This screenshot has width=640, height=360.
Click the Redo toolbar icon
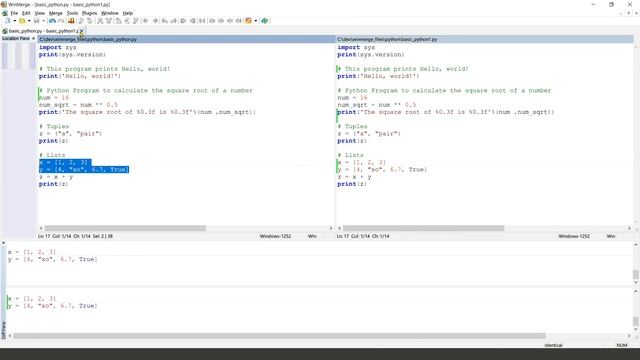[61, 21]
